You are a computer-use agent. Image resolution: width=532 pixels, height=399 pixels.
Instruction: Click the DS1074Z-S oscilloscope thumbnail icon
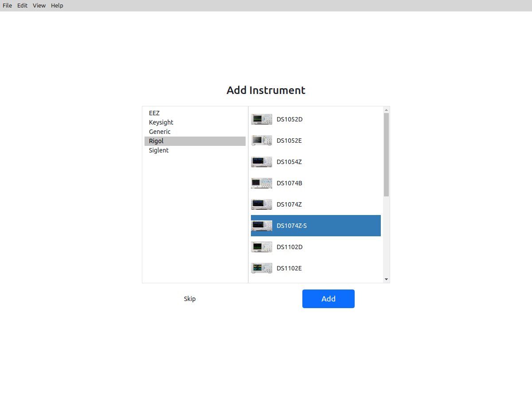[x=262, y=226]
